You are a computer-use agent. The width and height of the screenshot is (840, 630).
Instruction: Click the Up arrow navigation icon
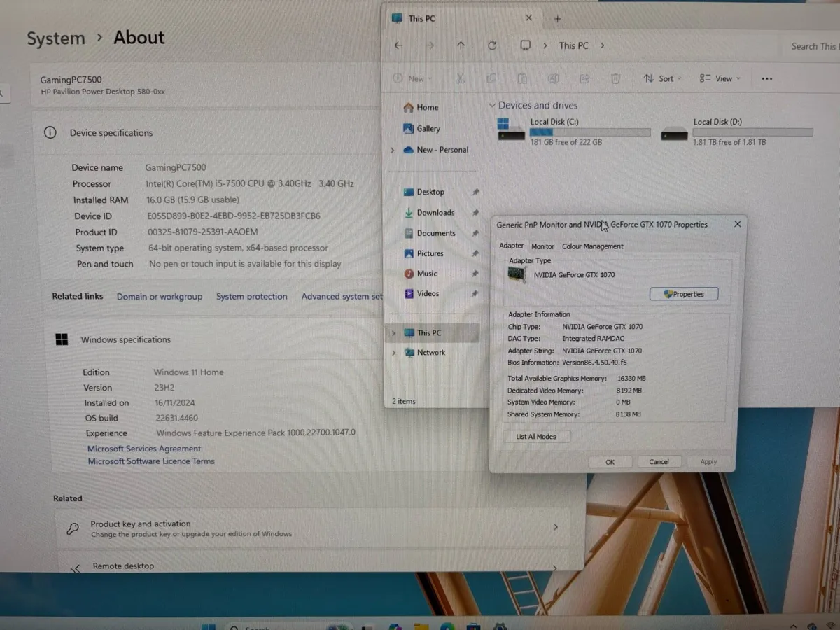point(461,45)
